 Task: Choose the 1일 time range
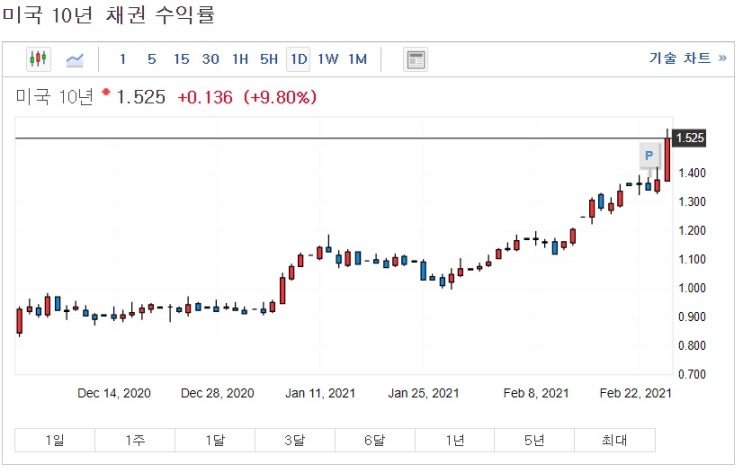pyautogui.click(x=55, y=440)
